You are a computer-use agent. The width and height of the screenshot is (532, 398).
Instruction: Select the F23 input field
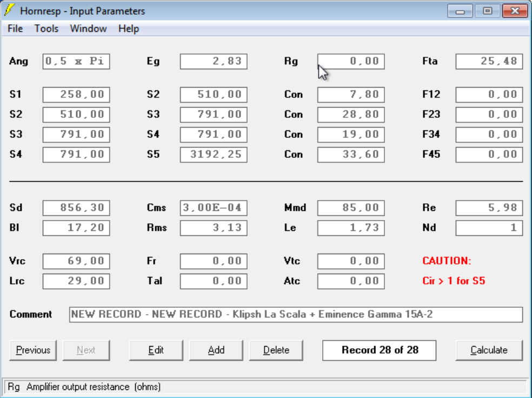pyautogui.click(x=489, y=114)
